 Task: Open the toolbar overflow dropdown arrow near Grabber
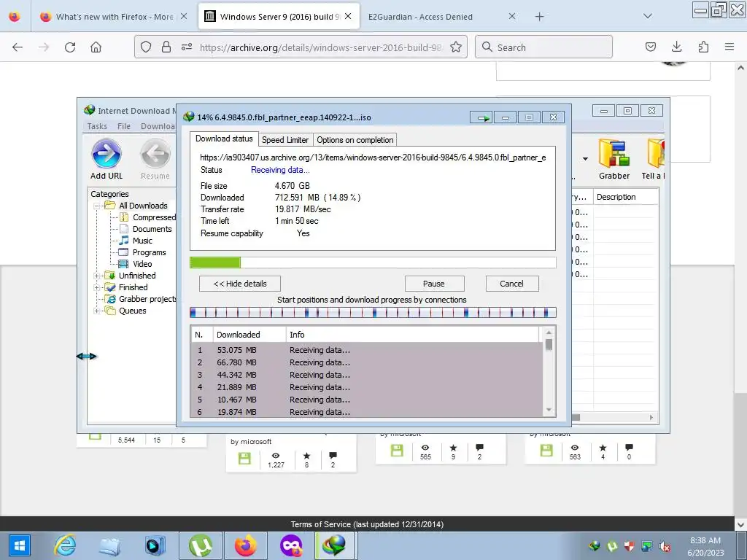[x=585, y=159]
